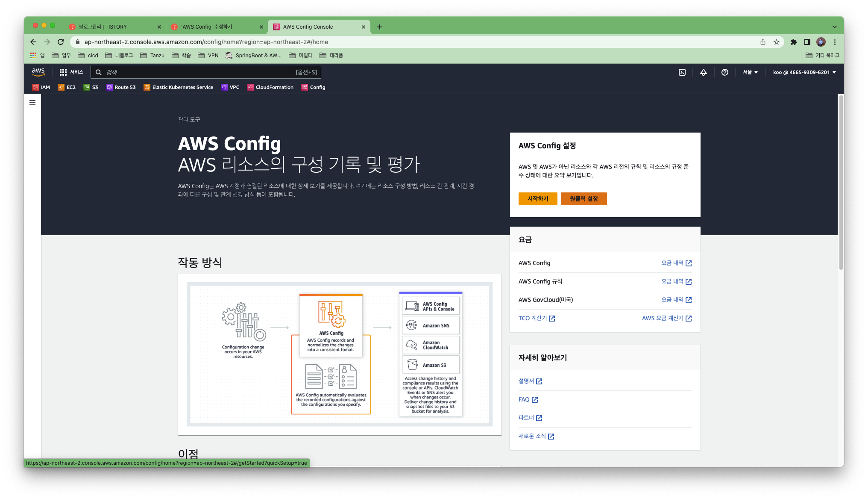Click the 원클릭 설정 button
The height and width of the screenshot is (499, 868).
pyautogui.click(x=584, y=199)
